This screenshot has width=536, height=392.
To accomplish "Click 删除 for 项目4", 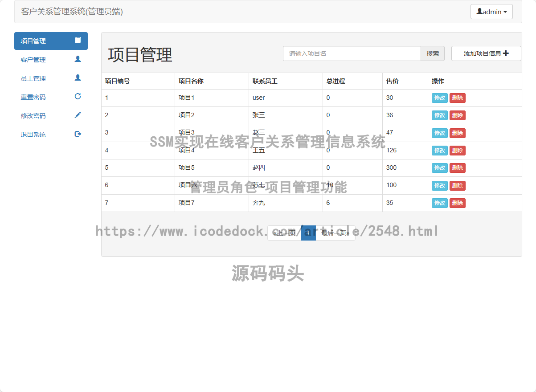I will pos(458,151).
